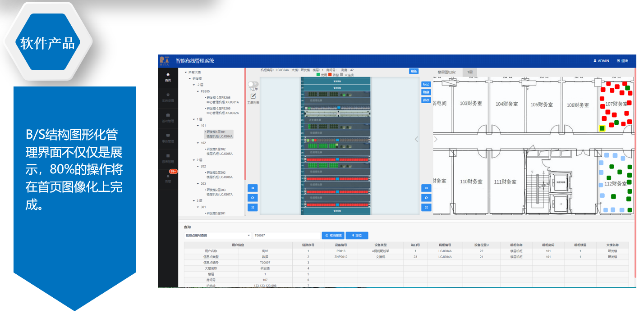This screenshot has height=318, width=644.
Task: Click the 设备位置U column header
Action: tap(481, 245)
